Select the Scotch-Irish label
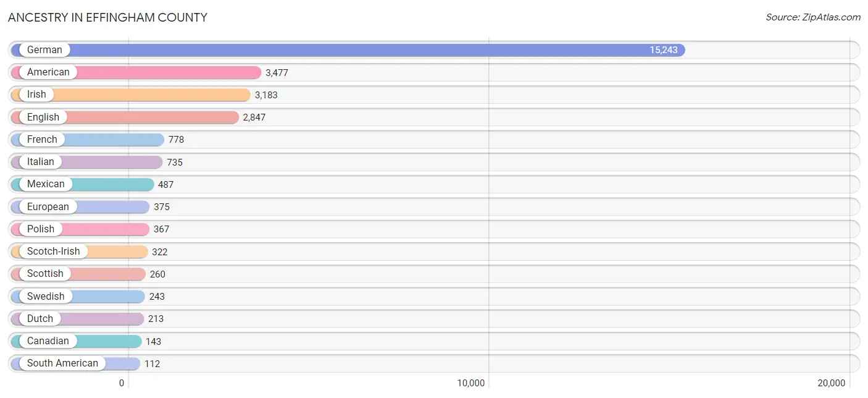Image resolution: width=868 pixels, height=398 pixels. coord(53,252)
